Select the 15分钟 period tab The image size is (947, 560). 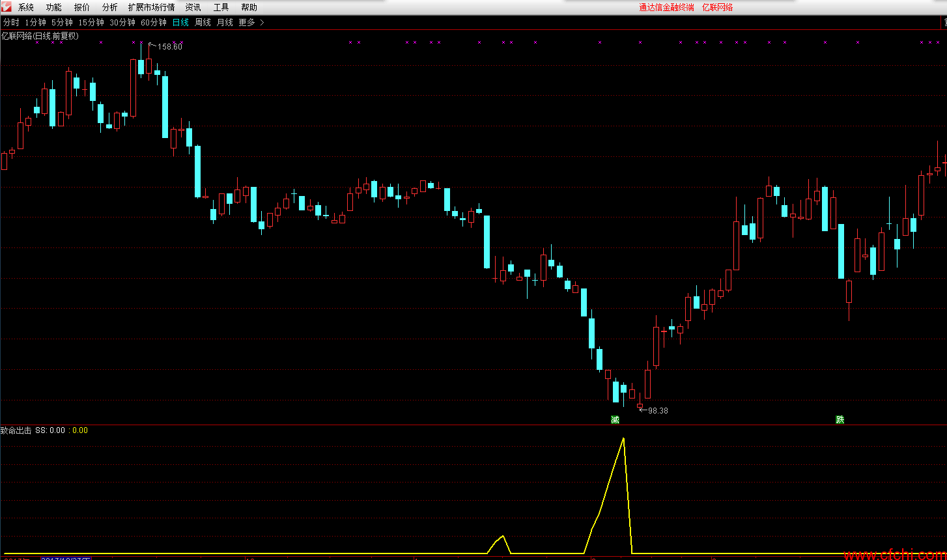91,22
